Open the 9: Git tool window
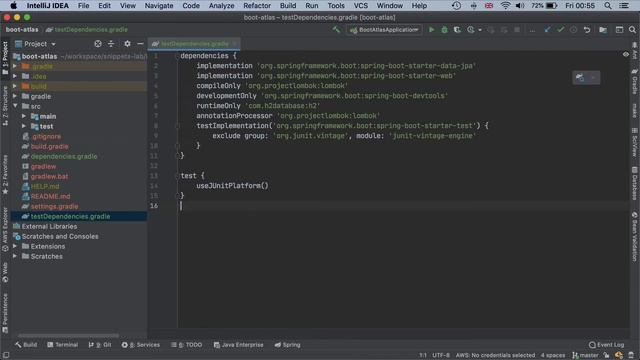This screenshot has width=640, height=360. click(100, 345)
